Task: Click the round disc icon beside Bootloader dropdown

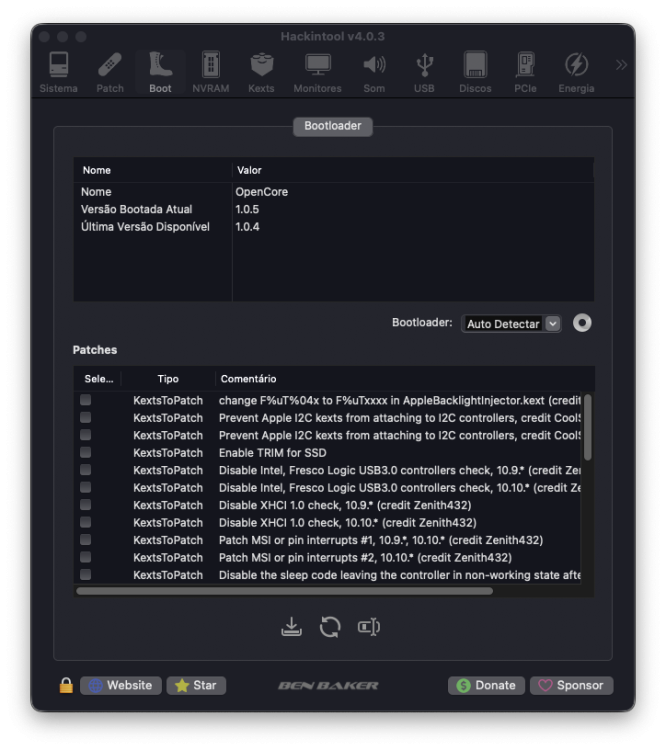Action: pos(582,323)
